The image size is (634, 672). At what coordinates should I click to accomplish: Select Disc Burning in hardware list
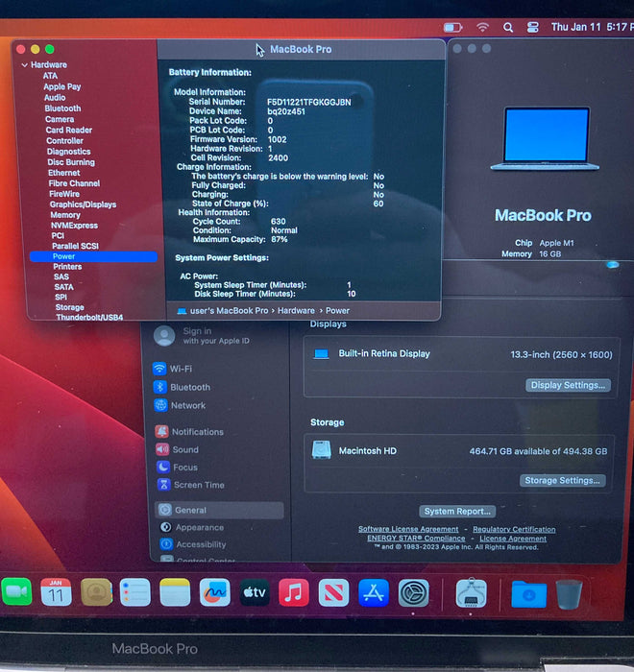(71, 162)
